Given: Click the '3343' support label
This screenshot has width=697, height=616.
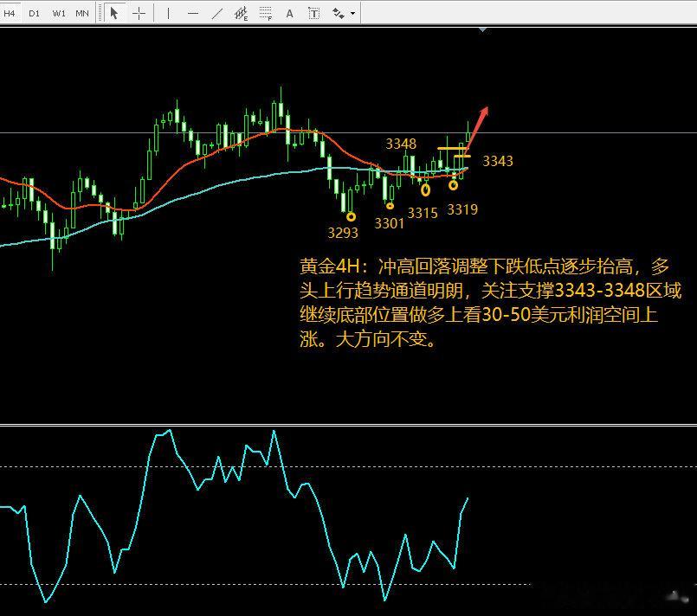Looking at the screenshot, I should click(498, 161).
